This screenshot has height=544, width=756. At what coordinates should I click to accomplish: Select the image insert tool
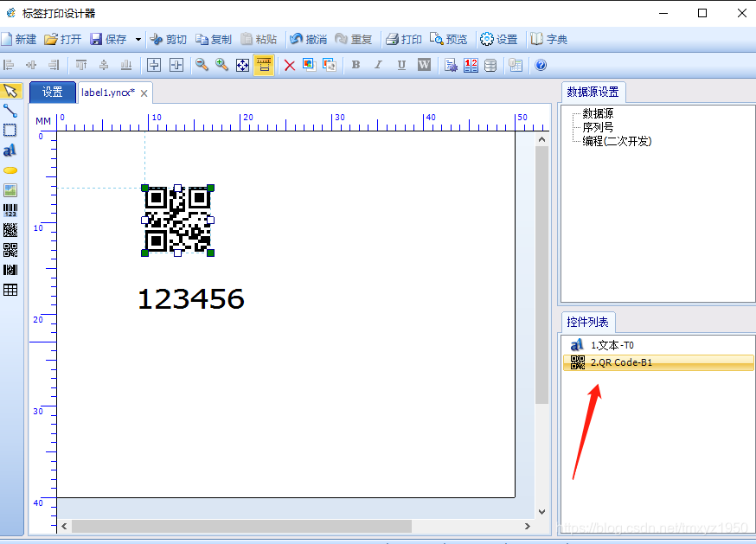click(x=10, y=190)
